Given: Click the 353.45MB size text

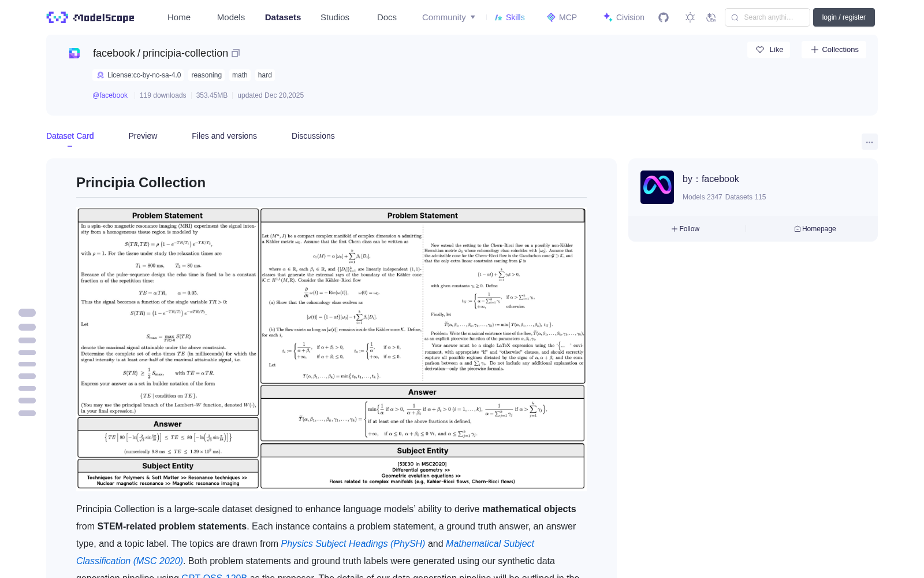Looking at the screenshot, I should pyautogui.click(x=212, y=95).
